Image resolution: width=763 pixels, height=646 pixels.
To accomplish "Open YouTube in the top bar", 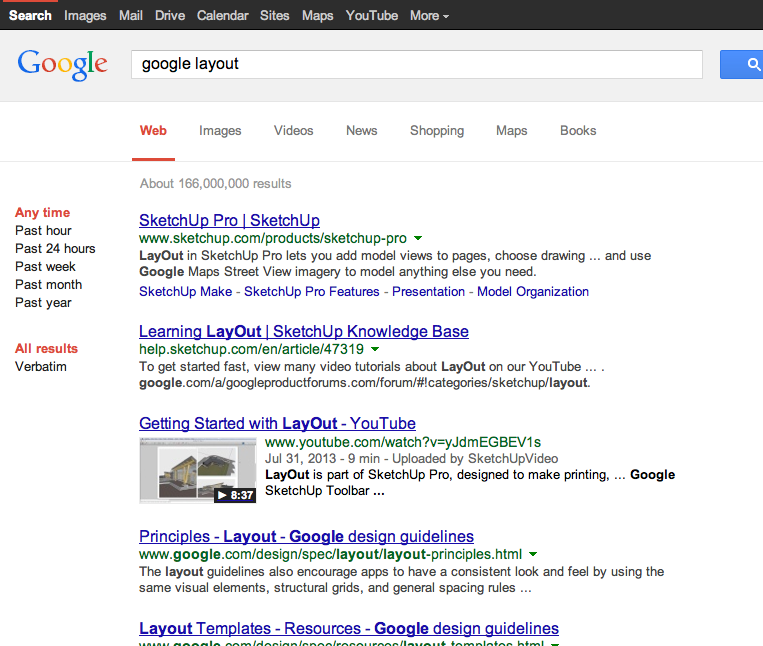I will coord(372,16).
